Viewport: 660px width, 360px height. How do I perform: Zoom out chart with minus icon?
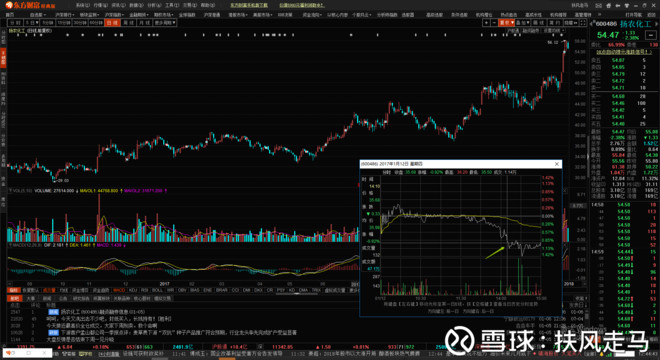point(494,23)
